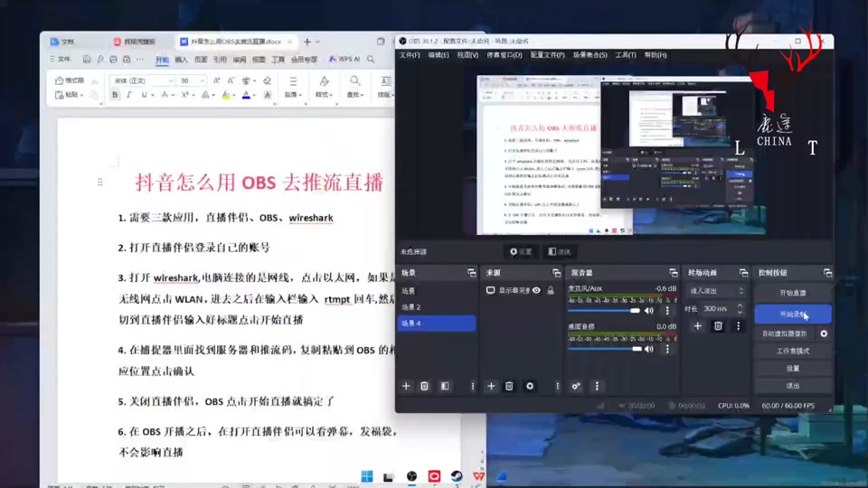Adjust the 时长 300 ms duration stepper arrows

point(740,308)
